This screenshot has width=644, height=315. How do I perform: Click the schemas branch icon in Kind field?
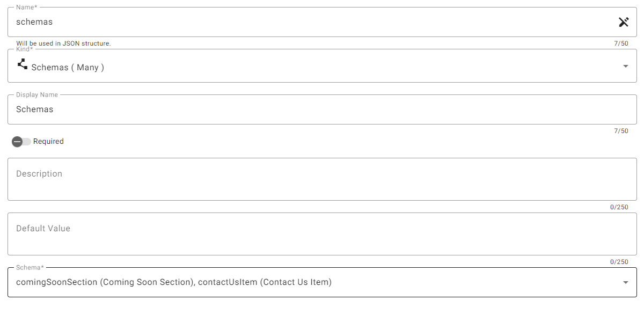click(x=23, y=64)
